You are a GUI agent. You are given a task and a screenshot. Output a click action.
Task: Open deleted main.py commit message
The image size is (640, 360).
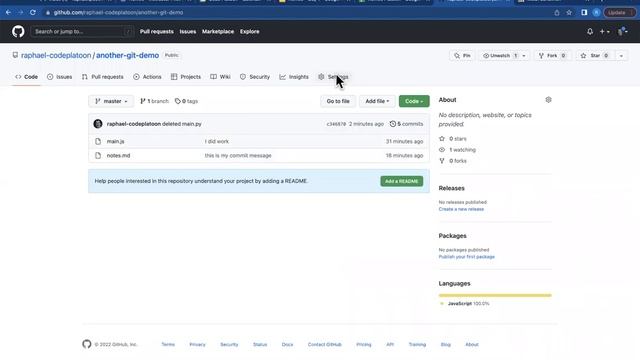(182, 124)
